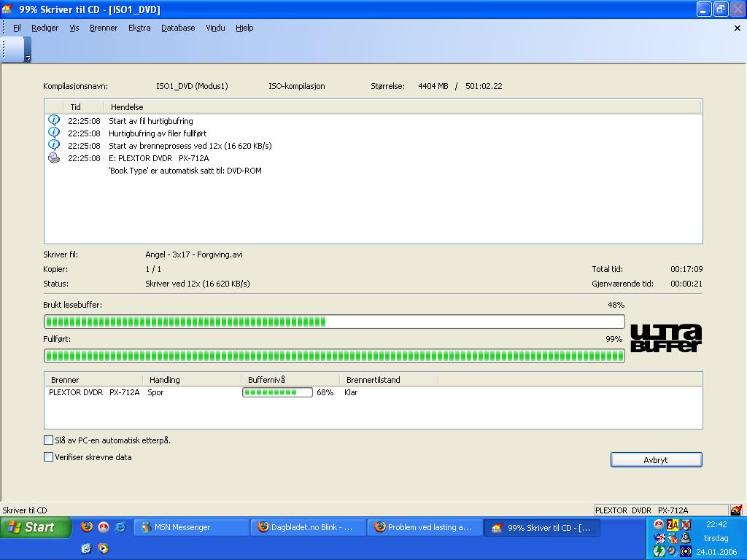Image resolution: width=747 pixels, height=560 pixels.
Task: Enable 'Slå av PC-en automatisk etterpå' checkbox
Action: (x=49, y=440)
